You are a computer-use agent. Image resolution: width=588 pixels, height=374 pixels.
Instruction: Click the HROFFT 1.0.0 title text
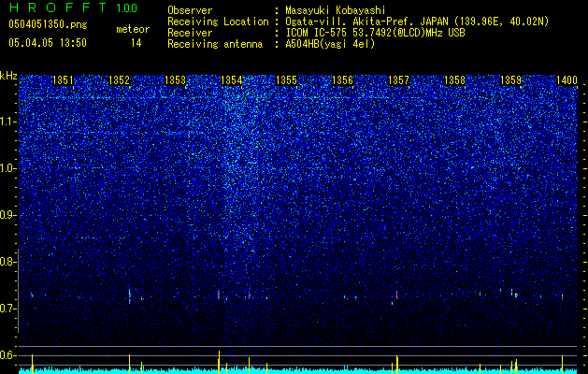click(74, 7)
